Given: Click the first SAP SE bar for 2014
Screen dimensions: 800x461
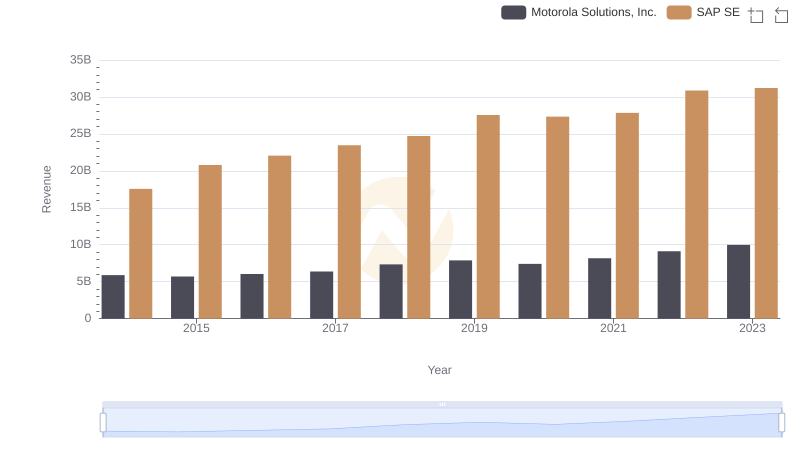Looking at the screenshot, I should [141, 254].
